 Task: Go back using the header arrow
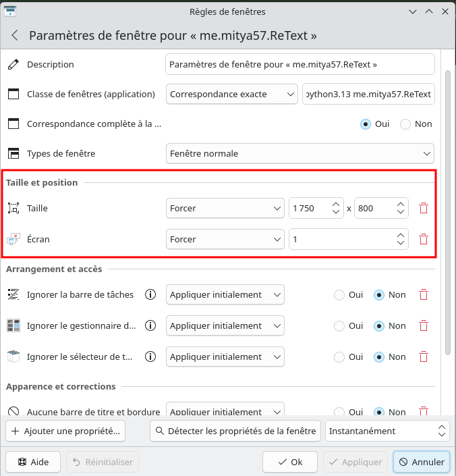pos(15,36)
